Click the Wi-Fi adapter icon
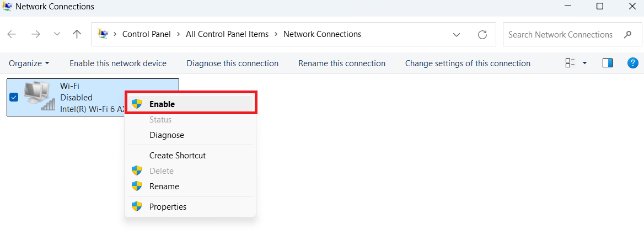644x245 pixels. [x=39, y=96]
